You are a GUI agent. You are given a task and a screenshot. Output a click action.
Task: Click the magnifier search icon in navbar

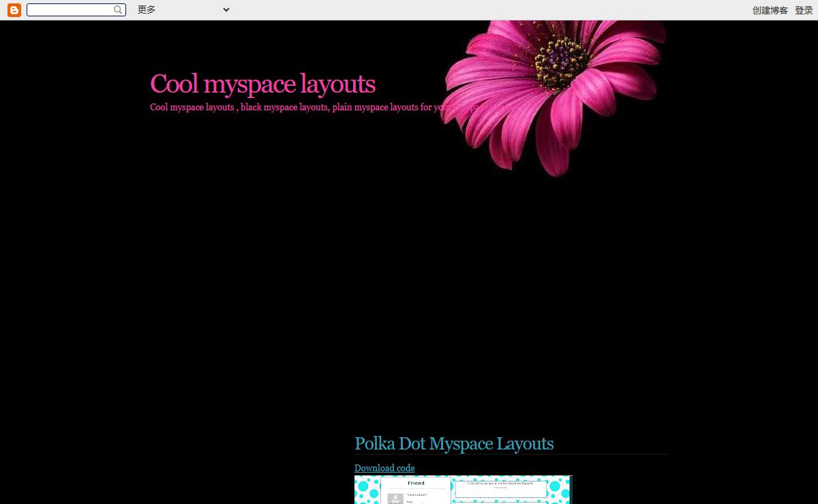click(x=119, y=10)
